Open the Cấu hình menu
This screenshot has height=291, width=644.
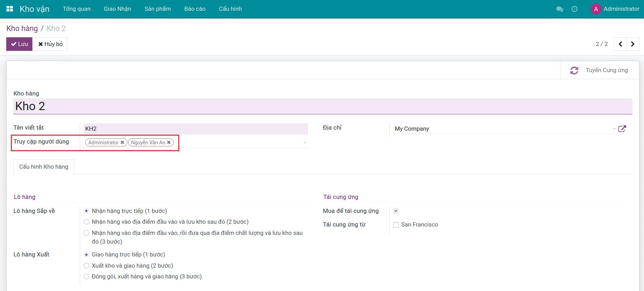(x=230, y=9)
